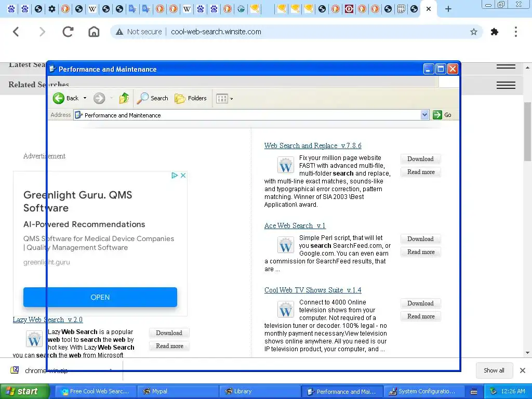Click the W icon beside Ace Web Search
Viewport: 532px width, 399px height.
(286, 245)
